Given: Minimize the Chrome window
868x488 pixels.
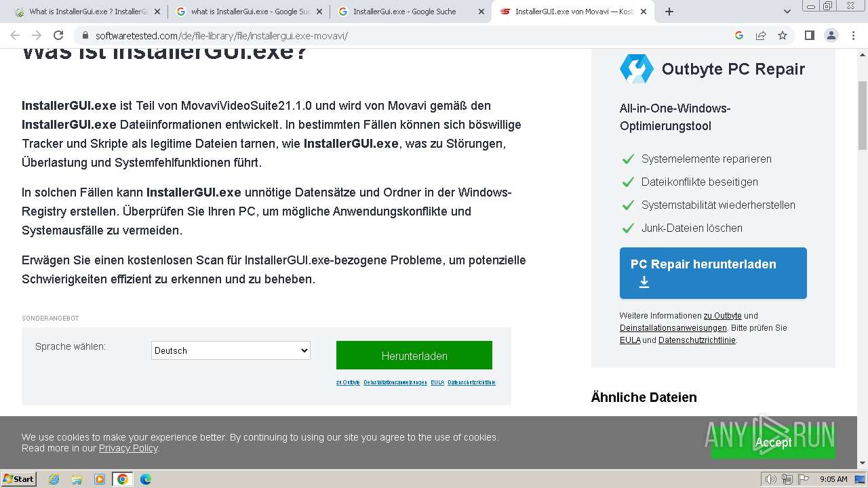Looking at the screenshot, I should pos(811,5).
